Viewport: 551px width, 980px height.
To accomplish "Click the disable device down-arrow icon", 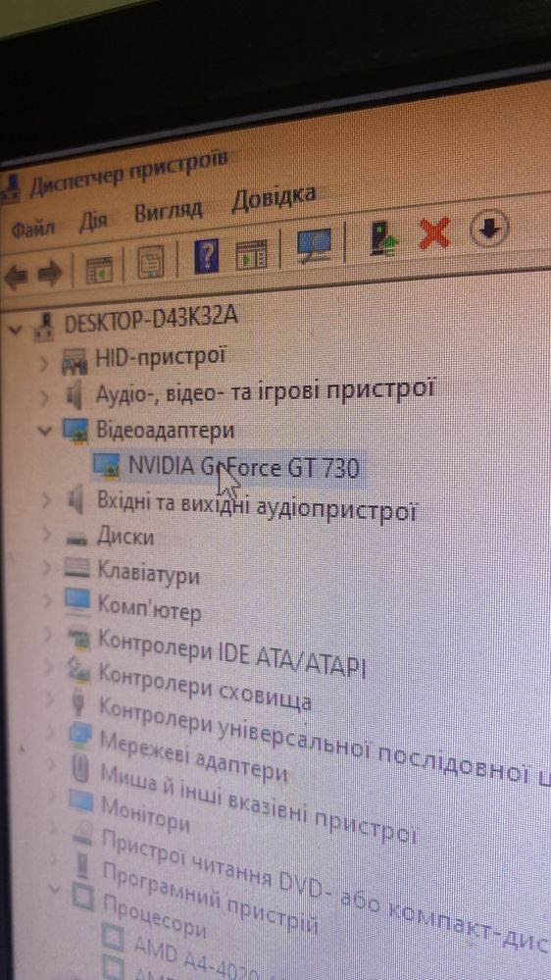I will coord(489,230).
